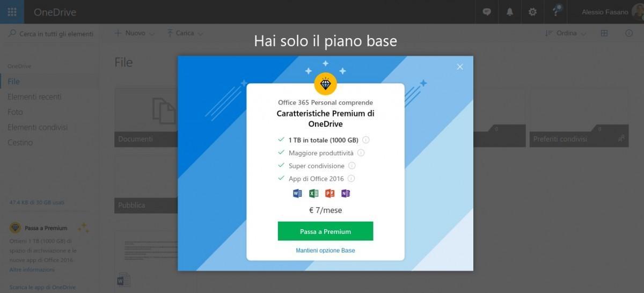Click the help question mark icon
Screen dimensions: 644x293
[555, 12]
